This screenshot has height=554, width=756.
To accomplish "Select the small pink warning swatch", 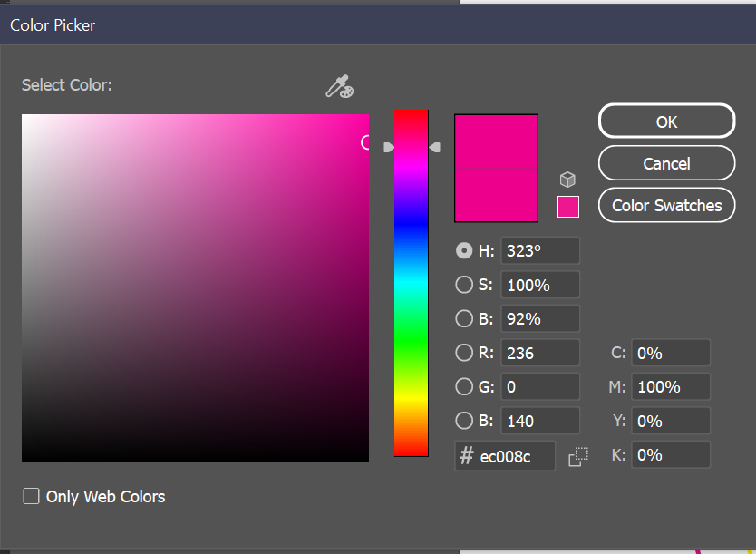I will [x=567, y=207].
